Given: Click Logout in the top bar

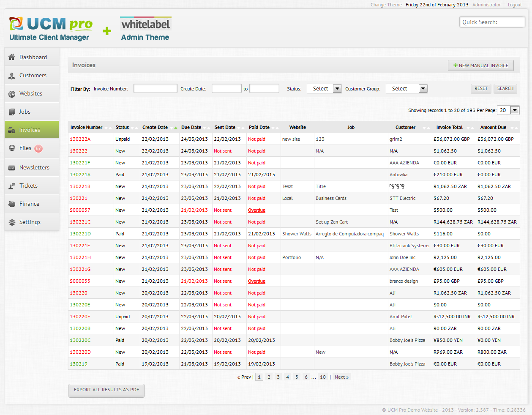Looking at the screenshot, I should pyautogui.click(x=515, y=5).
